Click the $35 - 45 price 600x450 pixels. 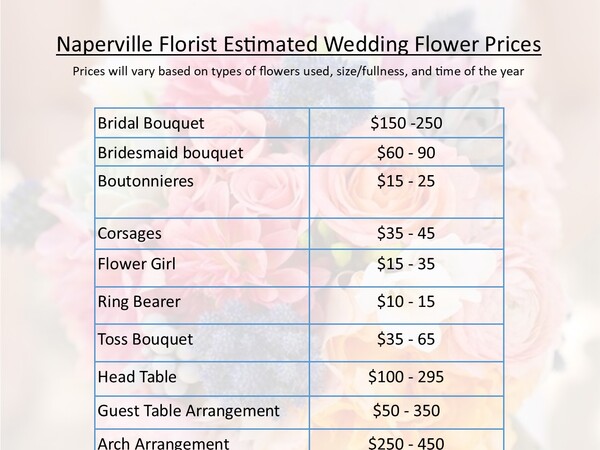406,233
